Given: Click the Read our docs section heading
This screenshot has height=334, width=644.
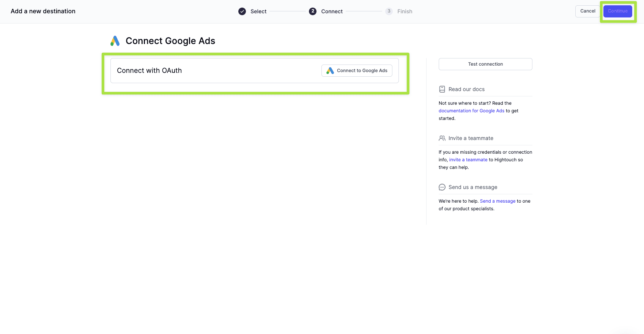Looking at the screenshot, I should pos(466,89).
